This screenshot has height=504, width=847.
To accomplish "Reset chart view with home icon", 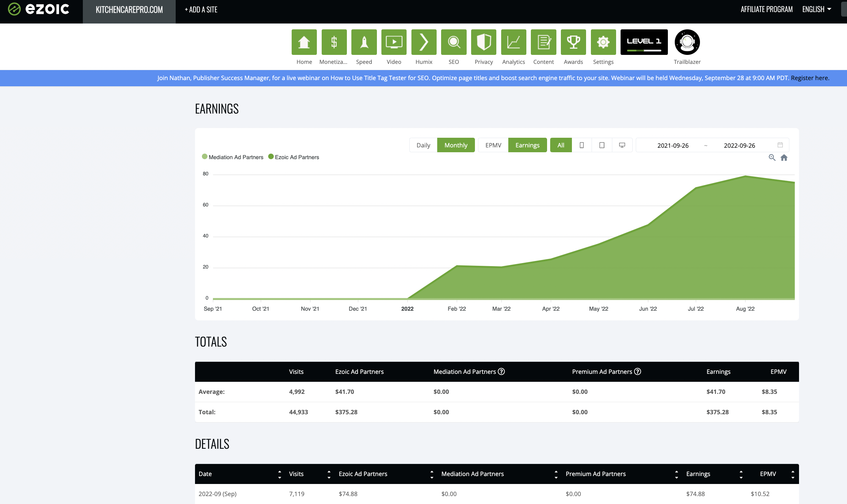I will pos(784,157).
